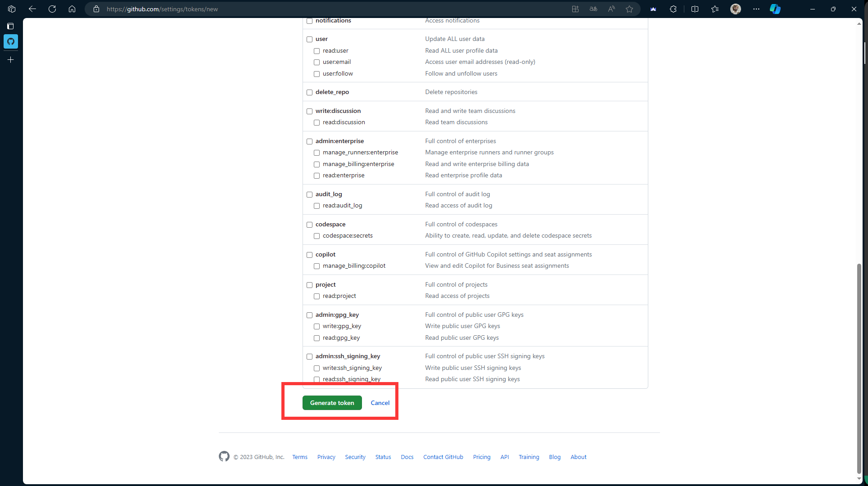Toggle the delete_repo permission checkbox
The width and height of the screenshot is (868, 486).
click(309, 92)
